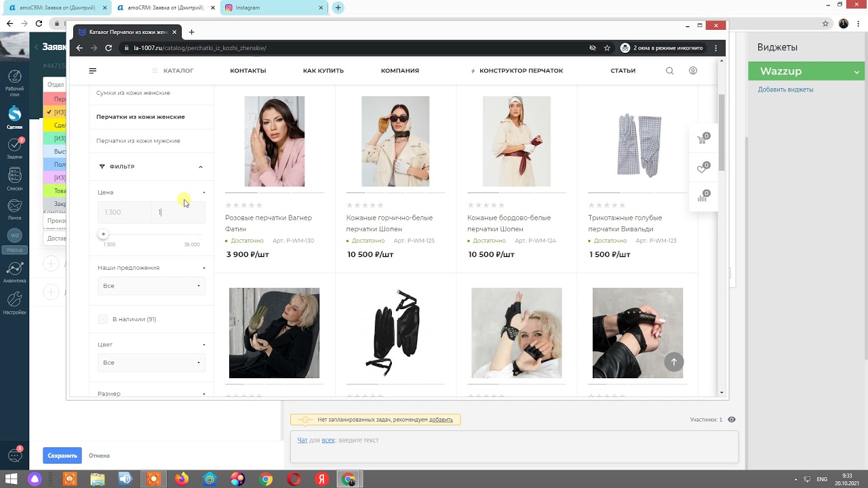Open the user account icon in header
This screenshot has width=868, height=488.
pyautogui.click(x=693, y=70)
